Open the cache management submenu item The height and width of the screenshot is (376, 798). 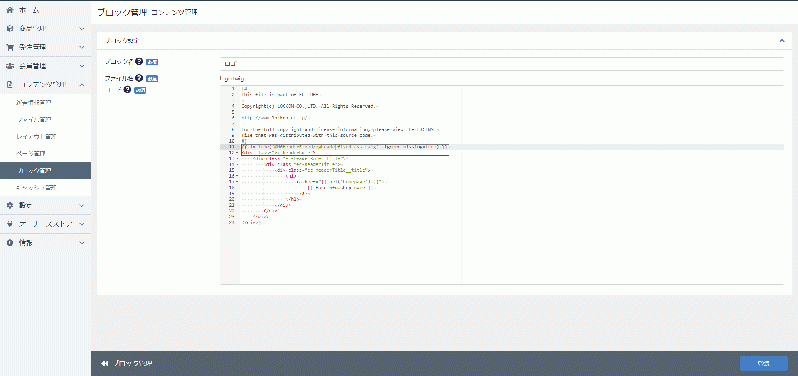tap(36, 188)
